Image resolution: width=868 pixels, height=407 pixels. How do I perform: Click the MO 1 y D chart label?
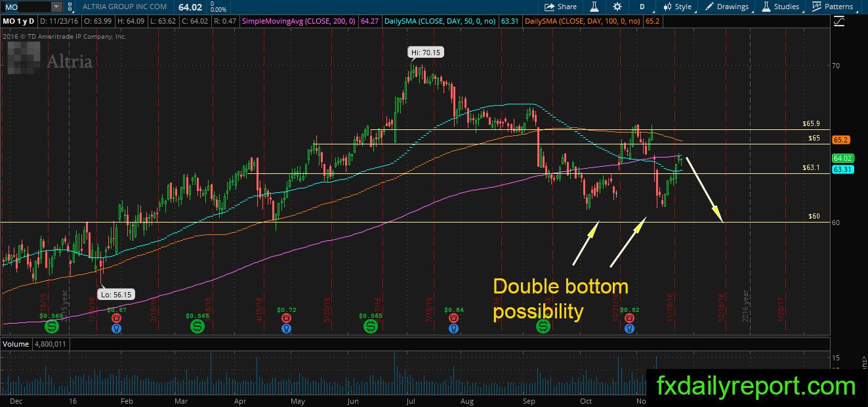[x=19, y=22]
